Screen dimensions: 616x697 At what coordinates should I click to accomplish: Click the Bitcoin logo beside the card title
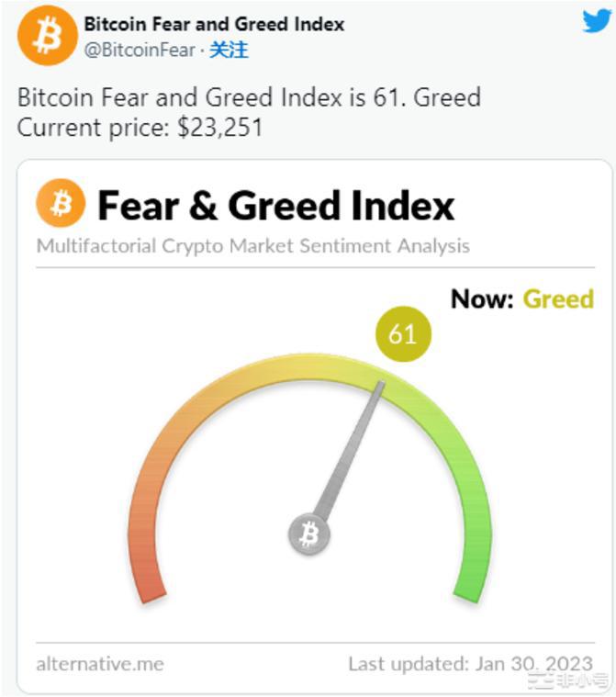tap(61, 203)
